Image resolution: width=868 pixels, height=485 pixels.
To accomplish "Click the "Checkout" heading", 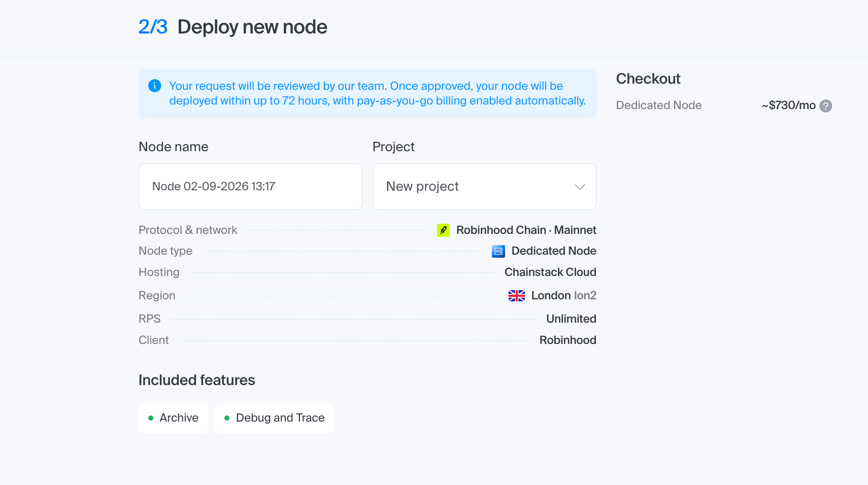I will tap(648, 79).
